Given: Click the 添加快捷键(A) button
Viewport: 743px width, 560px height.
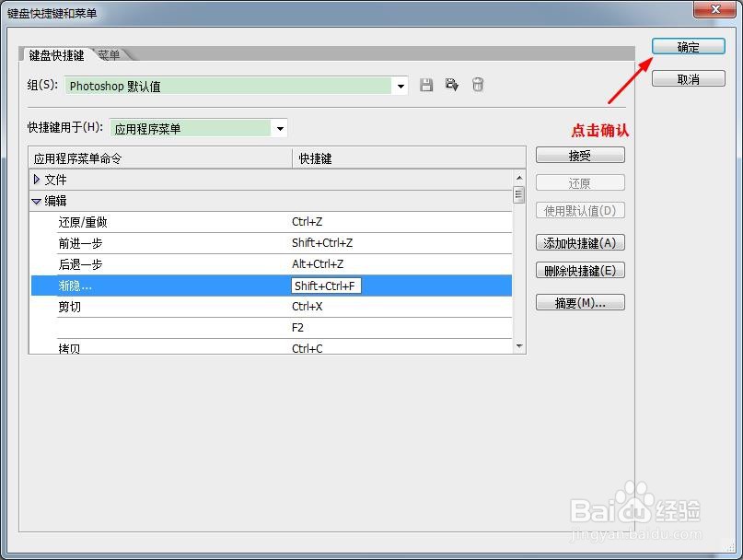Looking at the screenshot, I should pyautogui.click(x=580, y=242).
